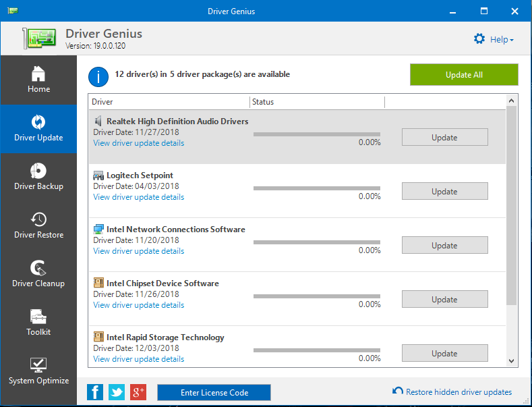Share via the Google Plus icon
Image resolution: width=532 pixels, height=407 pixels.
pos(138,392)
